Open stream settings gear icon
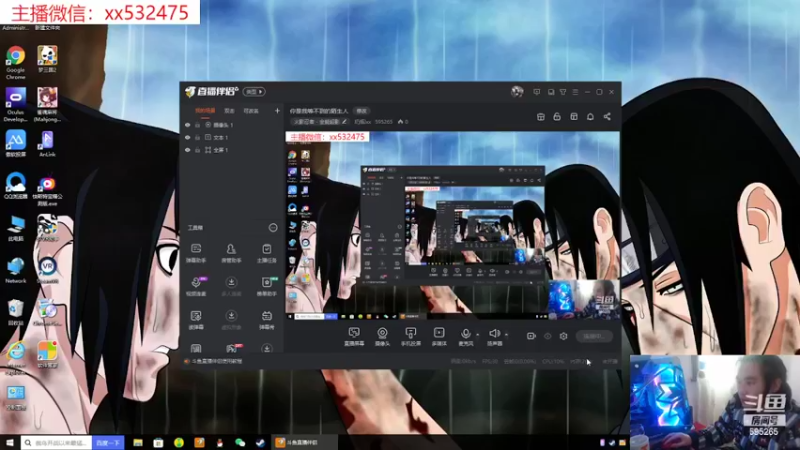800x450 pixels. (563, 336)
